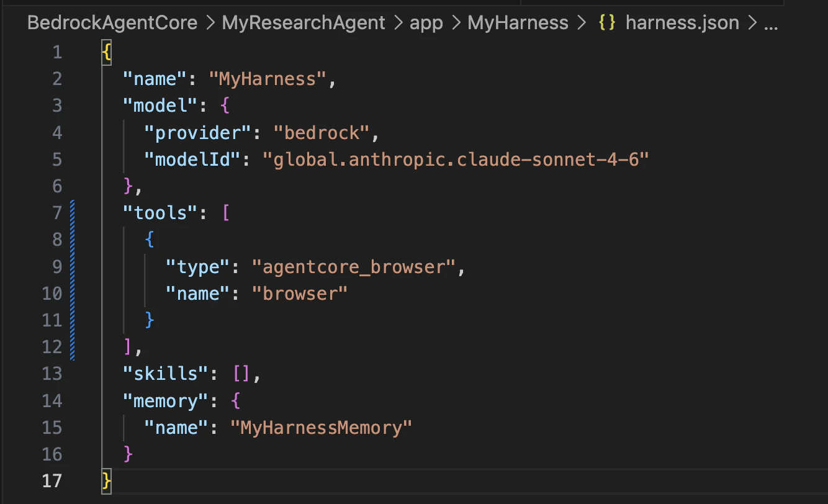The image size is (828, 504).
Task: Place cursor on "MyHarness" name value
Action: (266, 79)
